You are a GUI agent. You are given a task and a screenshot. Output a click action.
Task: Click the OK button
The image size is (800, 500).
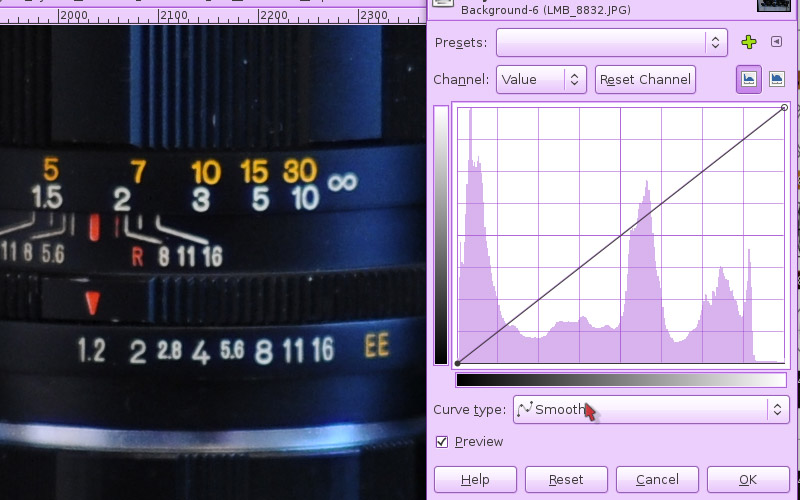(x=747, y=479)
